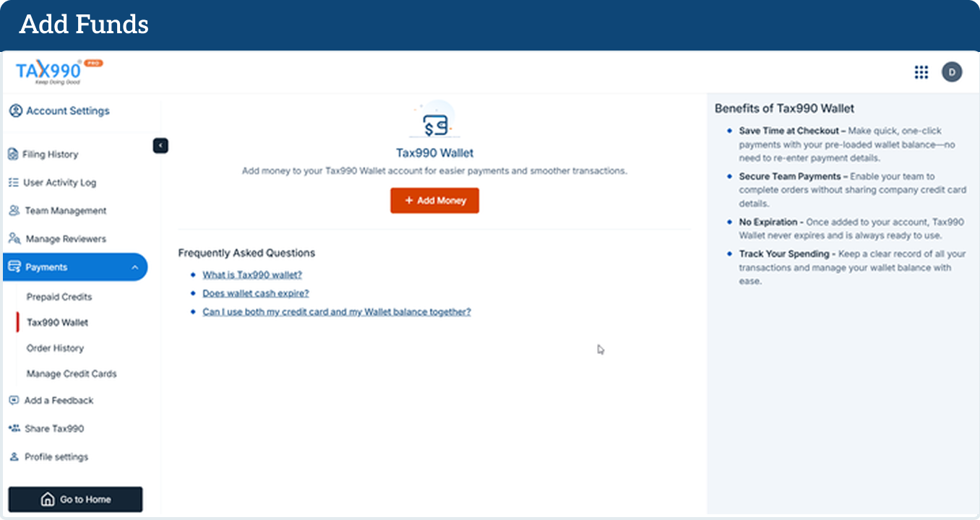Click the Account Settings heading

click(x=68, y=110)
